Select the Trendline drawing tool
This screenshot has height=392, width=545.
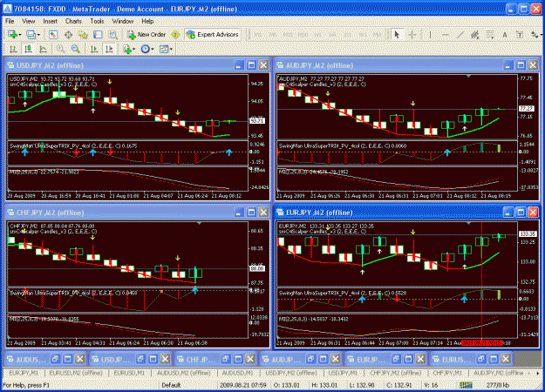(x=460, y=34)
